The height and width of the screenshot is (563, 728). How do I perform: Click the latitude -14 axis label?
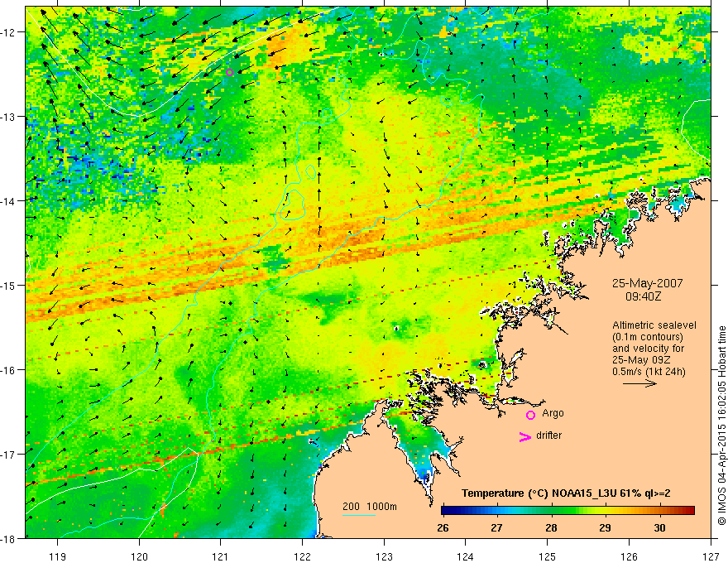coord(8,201)
